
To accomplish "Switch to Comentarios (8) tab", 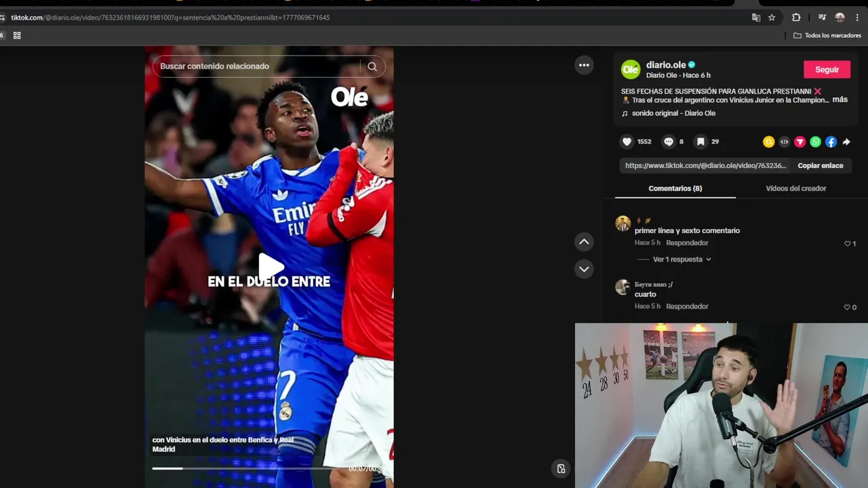I will point(675,188).
